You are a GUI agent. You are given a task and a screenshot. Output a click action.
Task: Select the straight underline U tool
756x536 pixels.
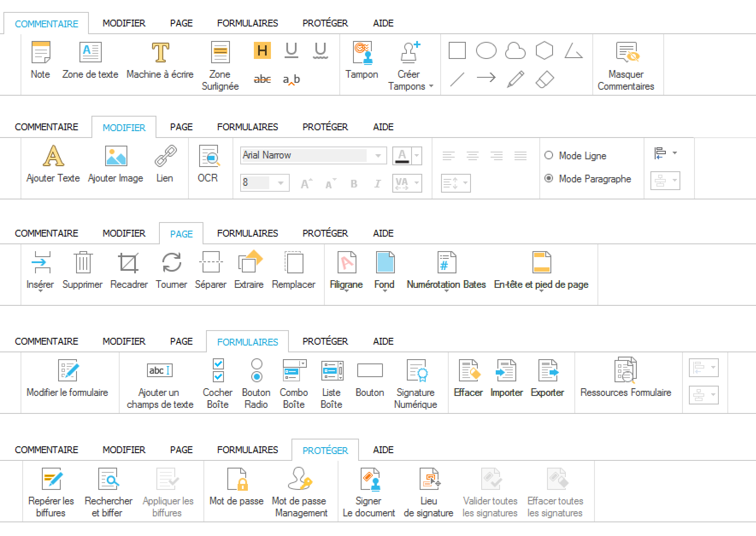pos(291,50)
